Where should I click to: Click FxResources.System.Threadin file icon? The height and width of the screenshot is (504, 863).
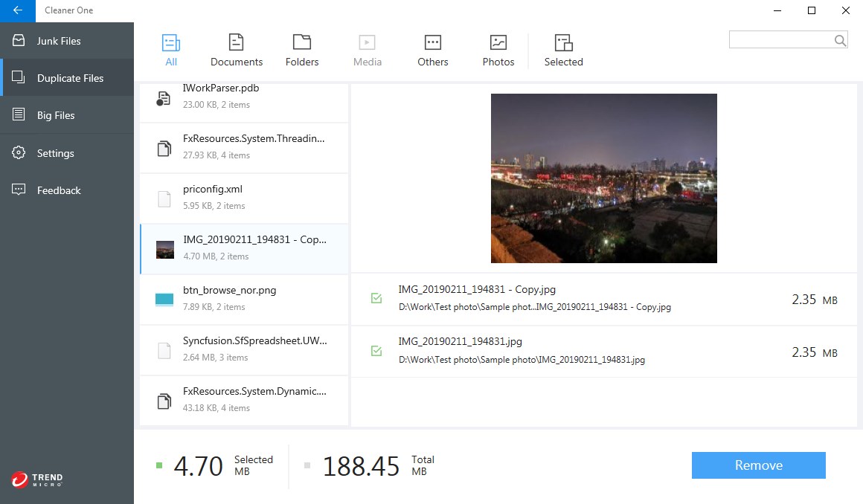[164, 148]
